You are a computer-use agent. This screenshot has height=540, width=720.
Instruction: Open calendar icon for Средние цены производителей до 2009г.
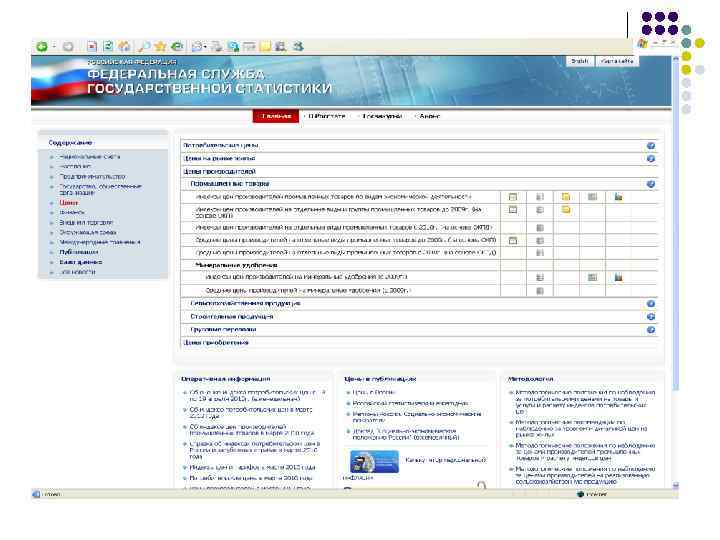513,241
